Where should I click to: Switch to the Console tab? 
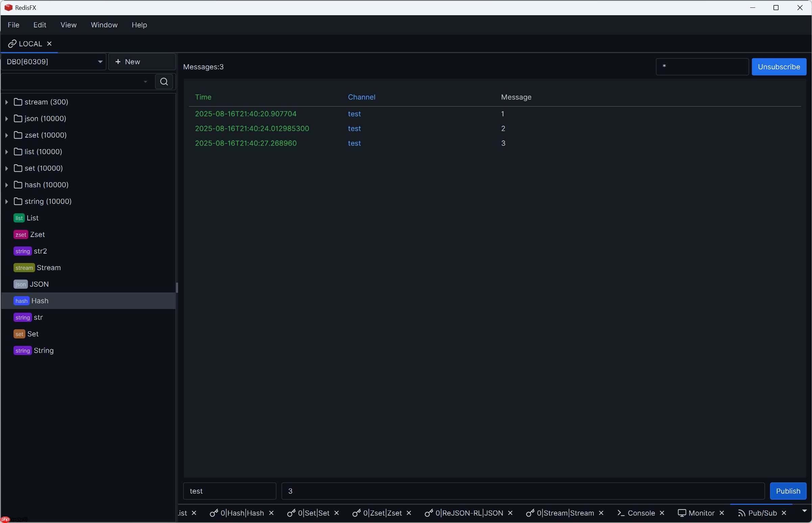(x=642, y=513)
